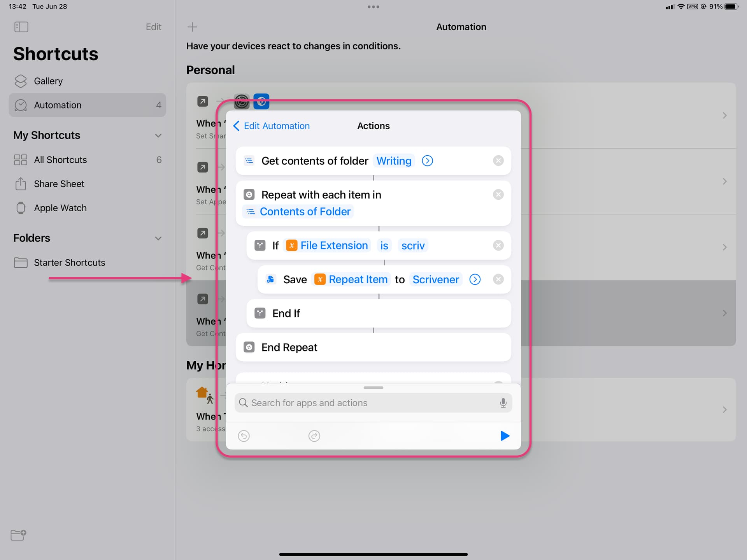Remove the If action
The image size is (747, 560).
point(498,246)
